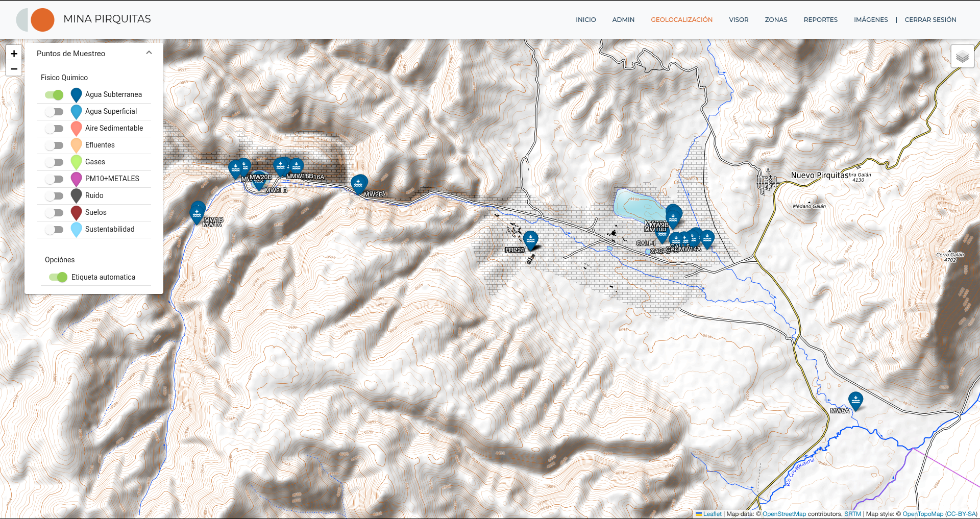Screen dimensions: 980x519
Task: Collapse the Puntos de Muestreo panel
Action: (149, 52)
